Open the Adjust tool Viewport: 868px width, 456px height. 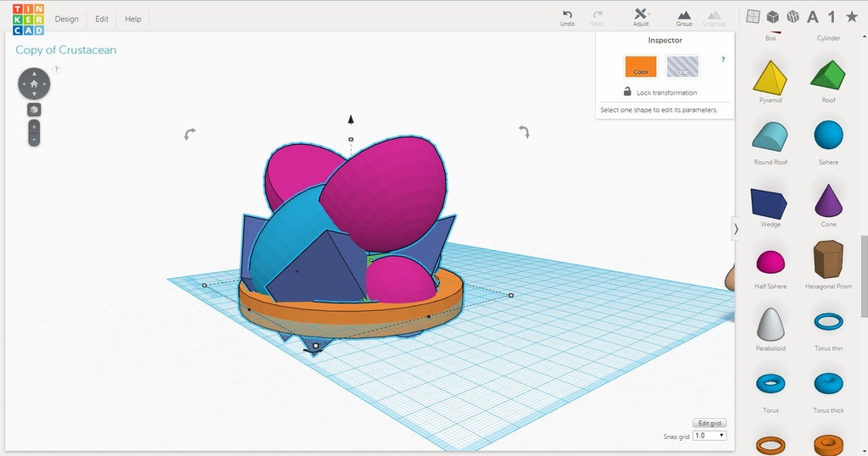click(x=641, y=18)
